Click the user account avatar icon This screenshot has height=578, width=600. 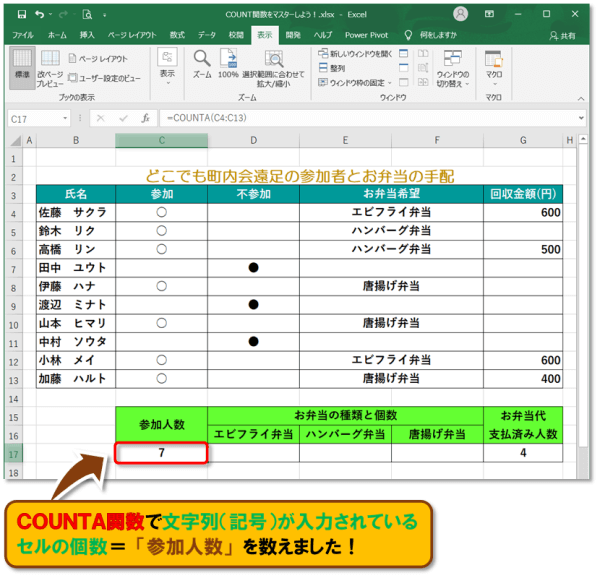460,14
